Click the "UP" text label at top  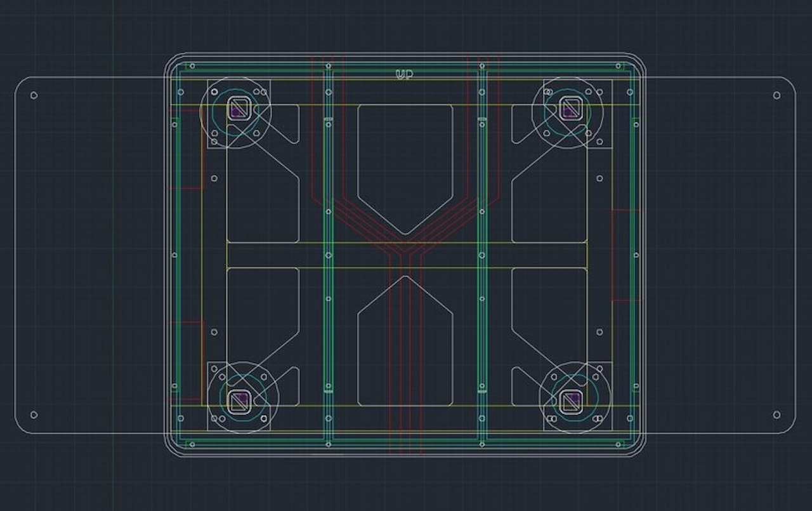point(404,75)
